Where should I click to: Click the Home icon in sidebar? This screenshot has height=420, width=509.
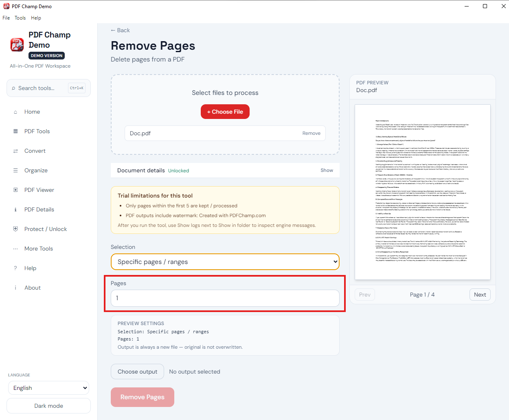[15, 112]
